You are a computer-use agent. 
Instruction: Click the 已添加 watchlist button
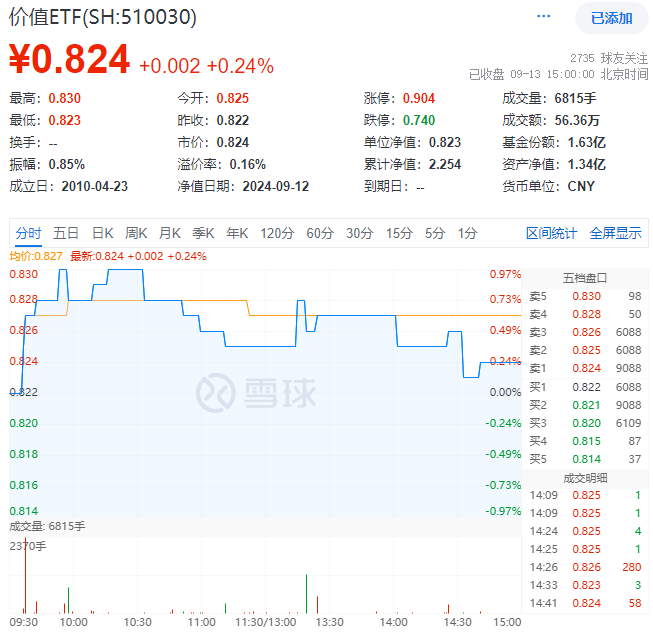point(611,18)
